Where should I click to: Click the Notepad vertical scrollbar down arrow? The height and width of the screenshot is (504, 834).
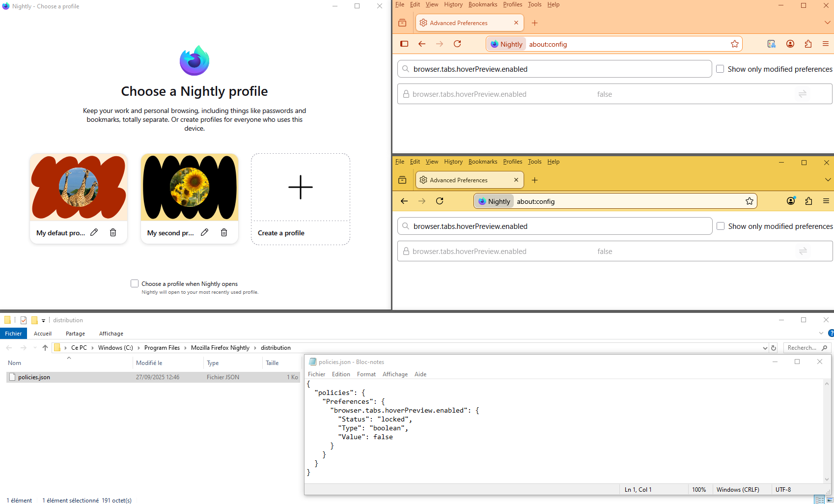(827, 479)
